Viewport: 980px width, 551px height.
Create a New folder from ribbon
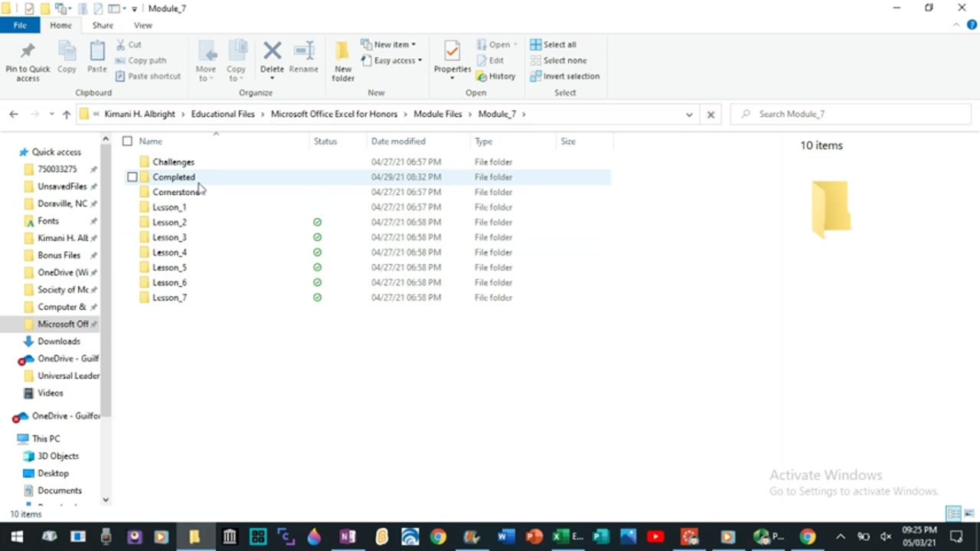tap(343, 61)
